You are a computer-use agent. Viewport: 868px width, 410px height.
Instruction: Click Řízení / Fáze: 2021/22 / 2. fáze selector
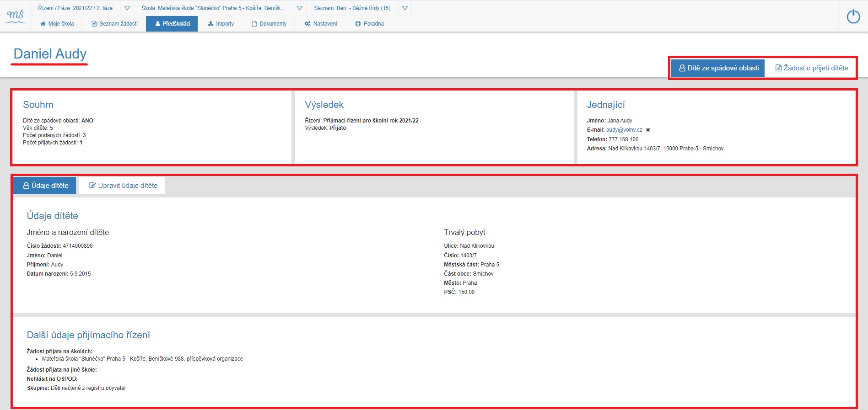(x=75, y=8)
